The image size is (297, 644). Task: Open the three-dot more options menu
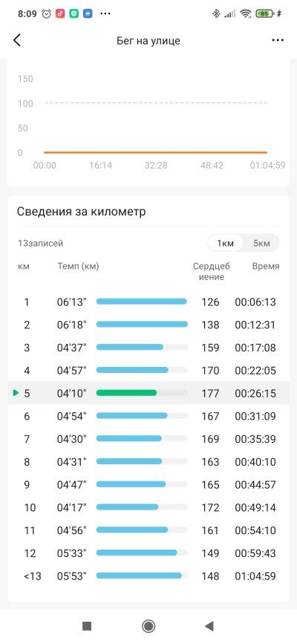[278, 40]
